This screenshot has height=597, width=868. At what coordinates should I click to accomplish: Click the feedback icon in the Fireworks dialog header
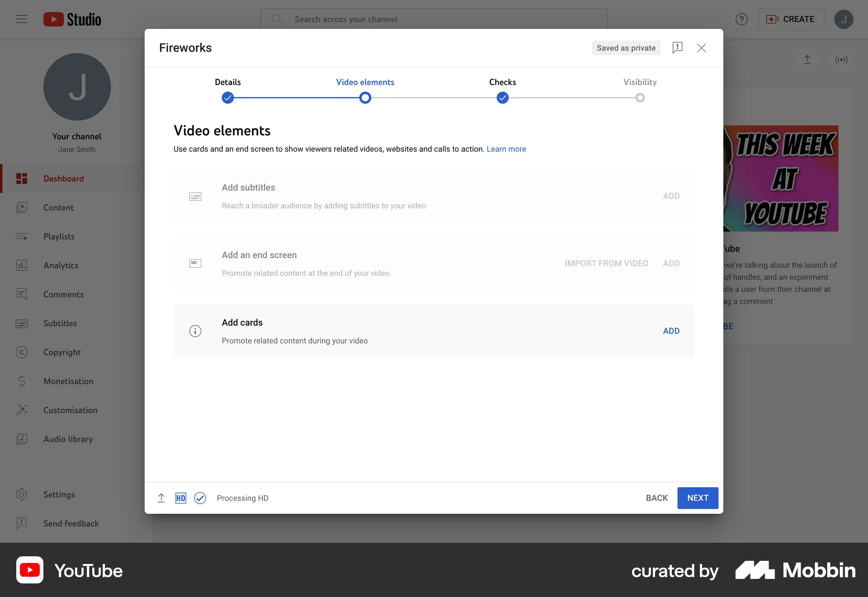(x=678, y=47)
